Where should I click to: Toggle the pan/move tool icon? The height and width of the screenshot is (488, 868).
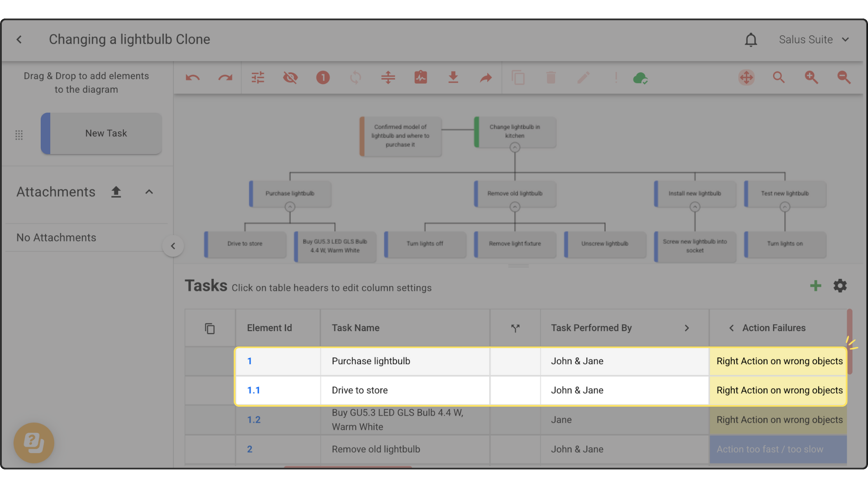point(746,78)
